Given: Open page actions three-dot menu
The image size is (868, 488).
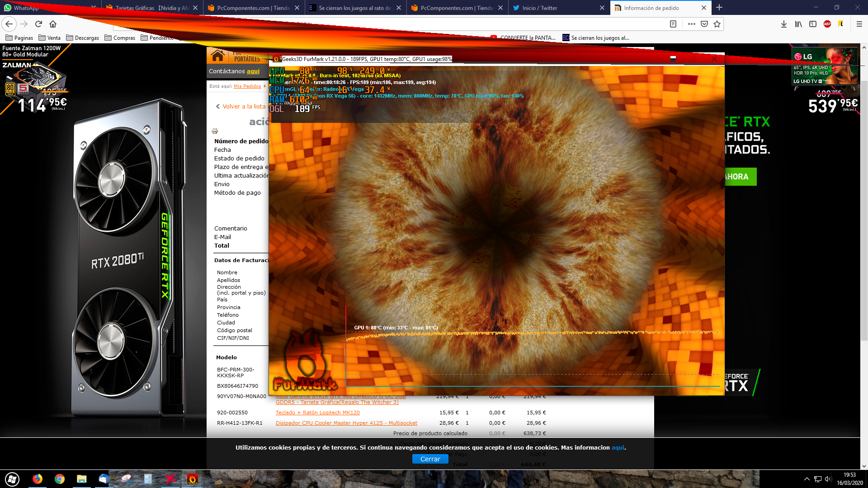Looking at the screenshot, I should [691, 24].
